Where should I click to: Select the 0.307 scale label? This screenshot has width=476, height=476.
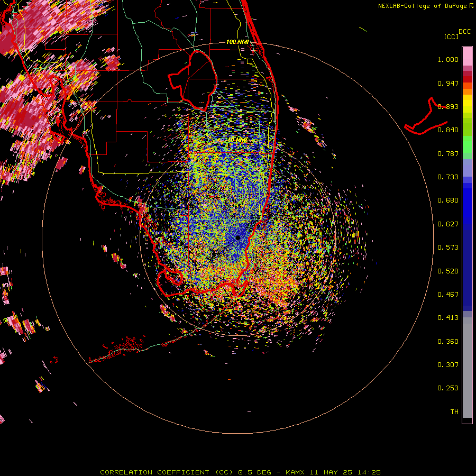[448, 365]
